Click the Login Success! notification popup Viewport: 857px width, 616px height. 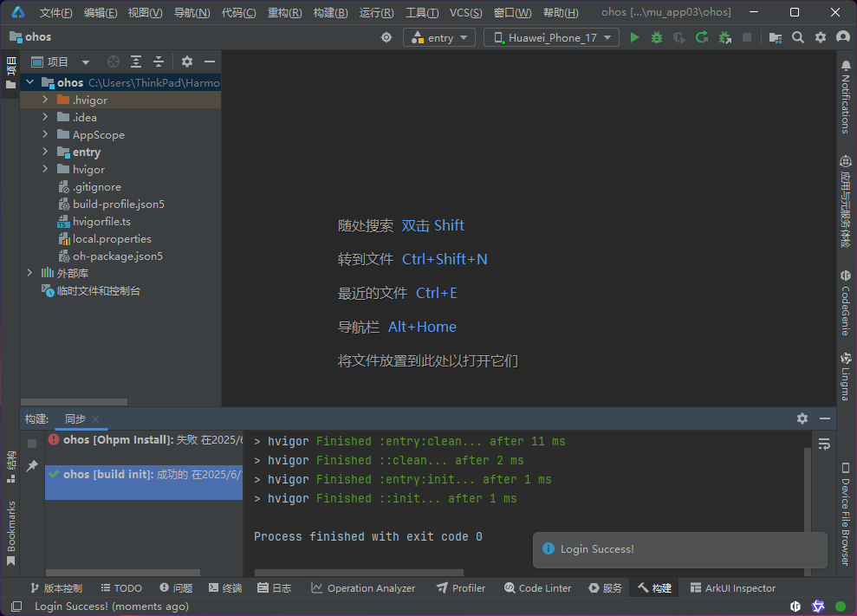(679, 549)
